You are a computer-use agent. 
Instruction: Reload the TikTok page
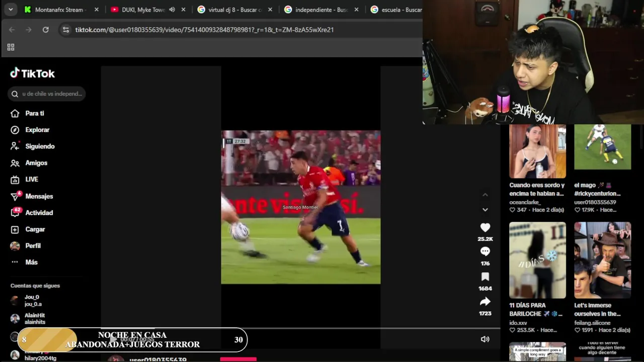tap(46, 30)
